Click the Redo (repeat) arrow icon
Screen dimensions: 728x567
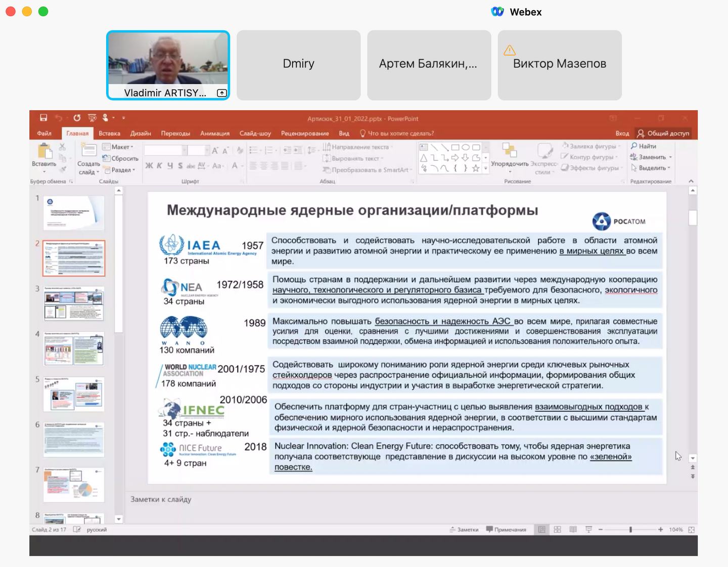[77, 118]
